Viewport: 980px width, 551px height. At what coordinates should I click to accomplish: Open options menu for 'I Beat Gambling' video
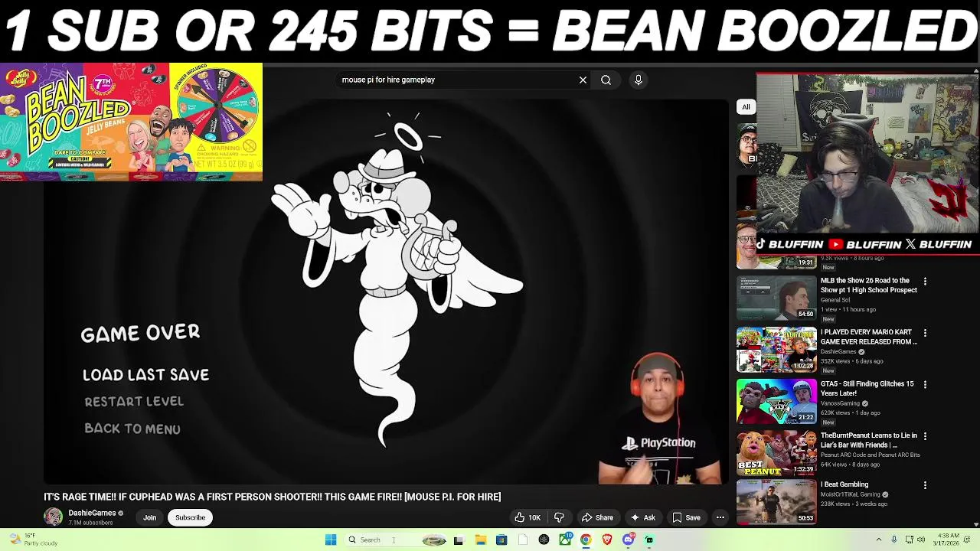click(x=925, y=485)
